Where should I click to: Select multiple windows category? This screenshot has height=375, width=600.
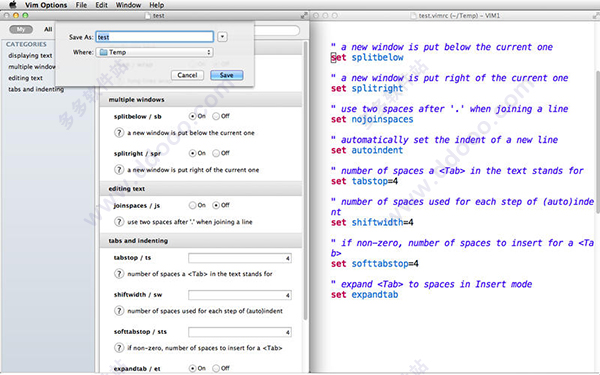[x=32, y=67]
